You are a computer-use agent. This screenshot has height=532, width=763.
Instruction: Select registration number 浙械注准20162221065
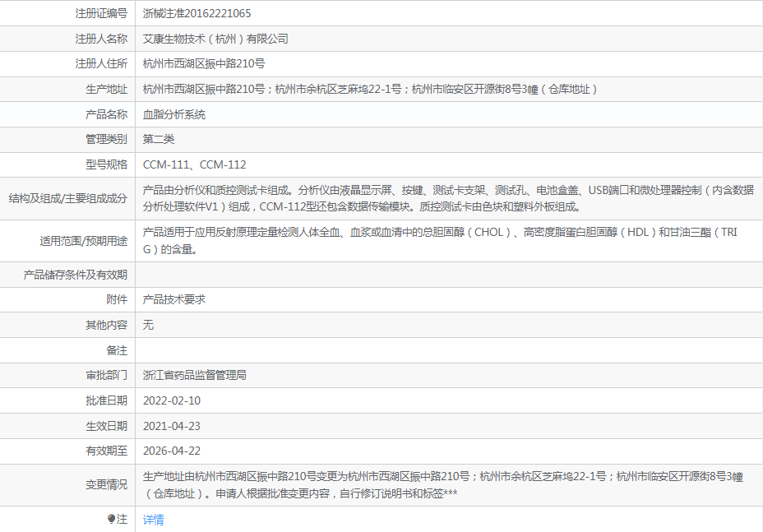197,14
